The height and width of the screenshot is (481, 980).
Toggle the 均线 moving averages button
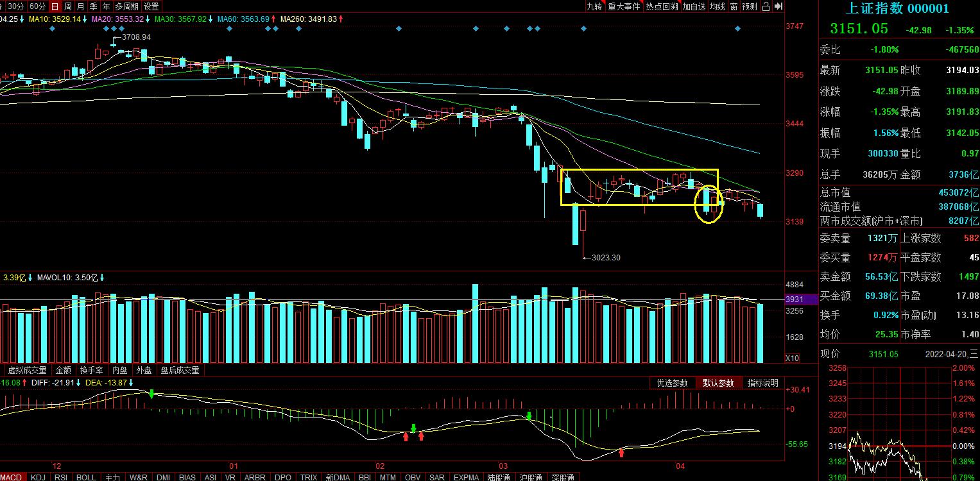point(717,6)
